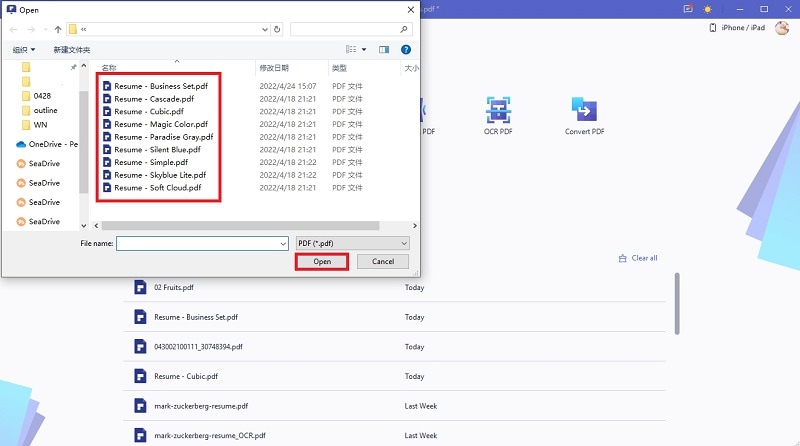This screenshot has width=800, height=446.
Task: Click the Cancel button
Action: coord(383,262)
